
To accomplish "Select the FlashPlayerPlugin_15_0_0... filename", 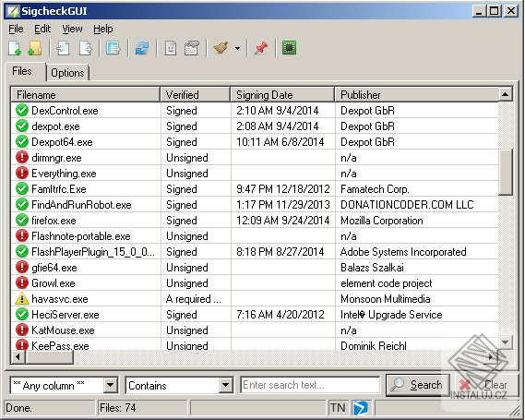I will pyautogui.click(x=93, y=252).
